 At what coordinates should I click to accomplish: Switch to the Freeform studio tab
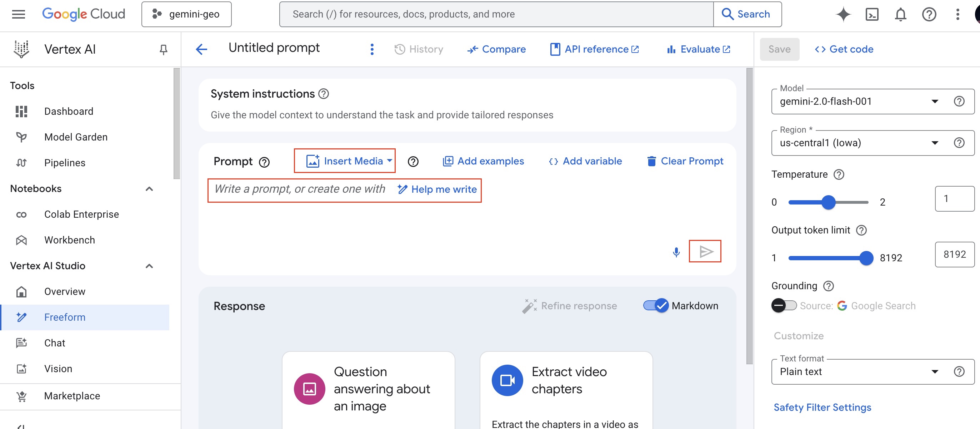65,317
